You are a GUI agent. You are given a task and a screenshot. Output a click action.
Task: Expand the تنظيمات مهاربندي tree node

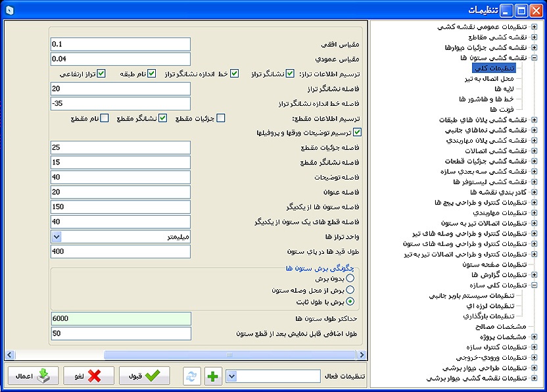point(535,213)
